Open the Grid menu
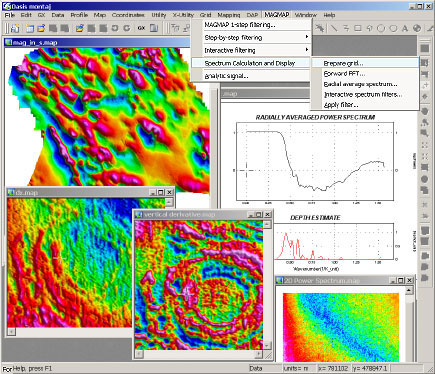435x374 pixels. tap(206, 15)
